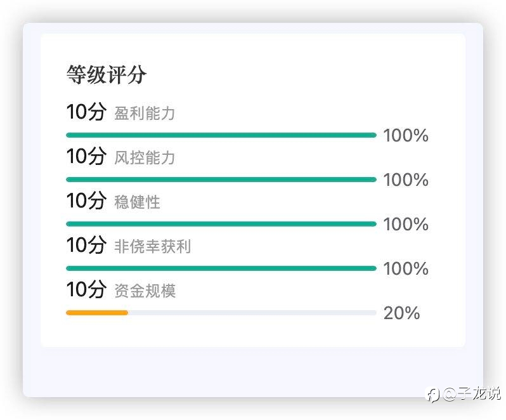The height and width of the screenshot is (420, 506).
Task: Click the 稳健性 green progress bar
Action: [x=221, y=224]
